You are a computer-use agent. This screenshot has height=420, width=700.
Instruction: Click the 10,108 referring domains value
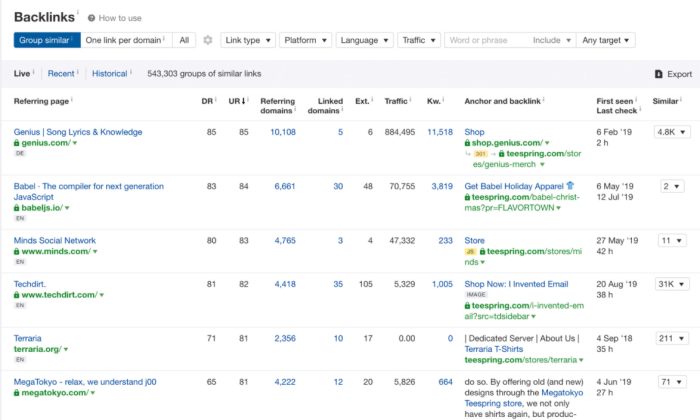click(283, 132)
